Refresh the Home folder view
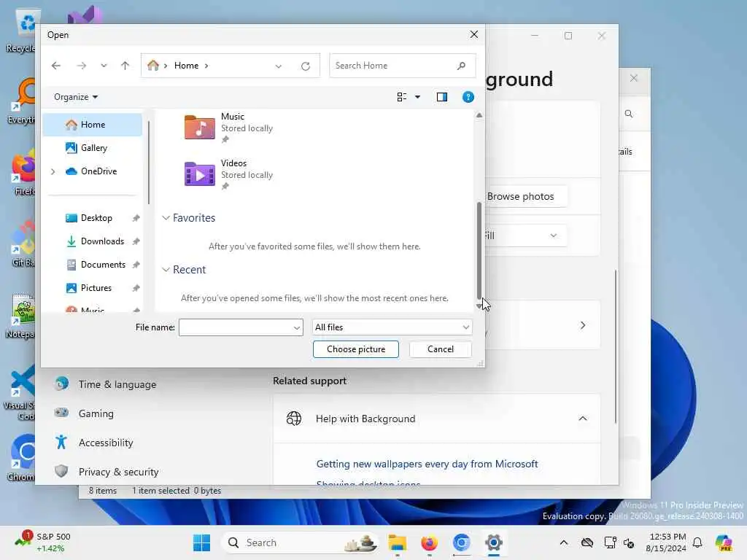The width and height of the screenshot is (747, 560). coord(306,66)
